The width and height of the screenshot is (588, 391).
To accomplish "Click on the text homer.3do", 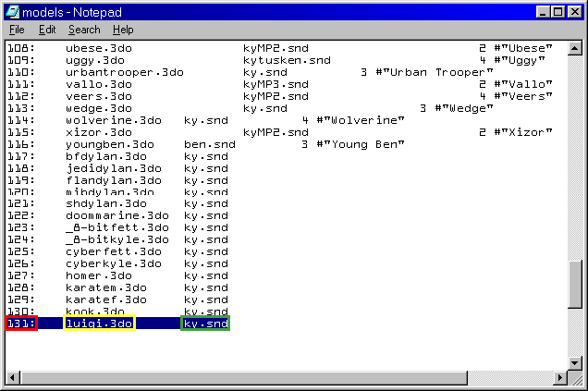I will (99, 275).
